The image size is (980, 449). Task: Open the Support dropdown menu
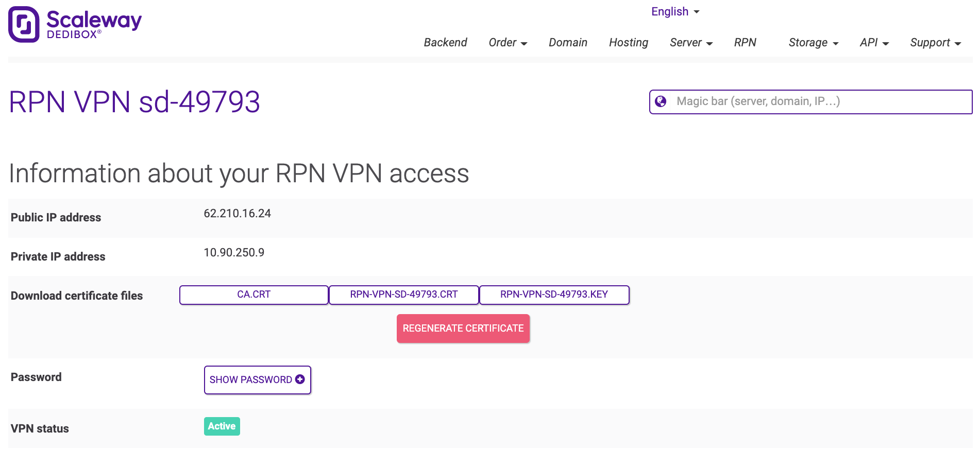[x=935, y=43]
